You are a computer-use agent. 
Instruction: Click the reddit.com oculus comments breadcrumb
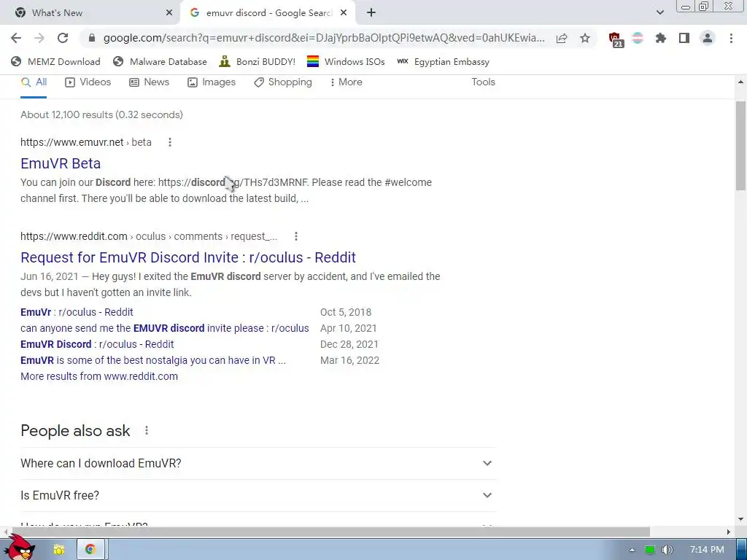point(149,236)
